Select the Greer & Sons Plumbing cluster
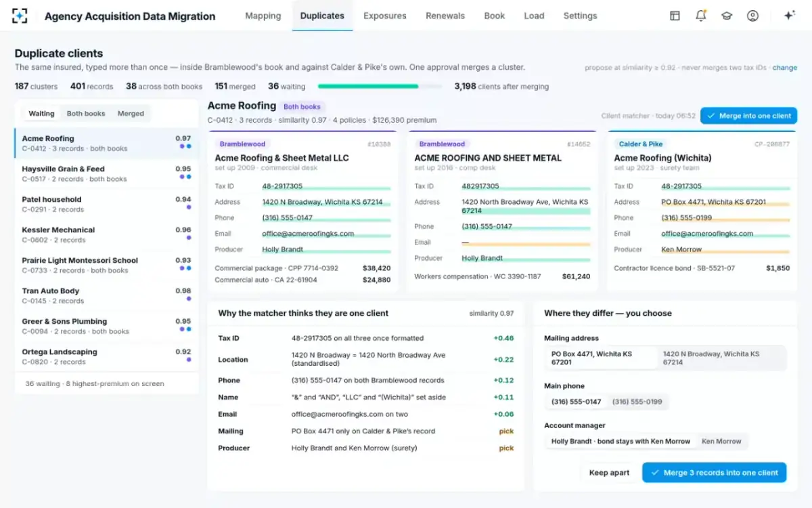This screenshot has width=812, height=508. pyautogui.click(x=106, y=326)
